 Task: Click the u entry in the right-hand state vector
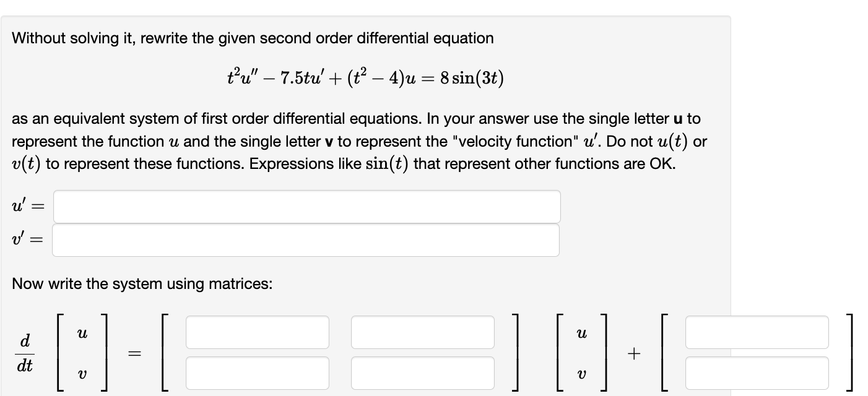(x=582, y=332)
